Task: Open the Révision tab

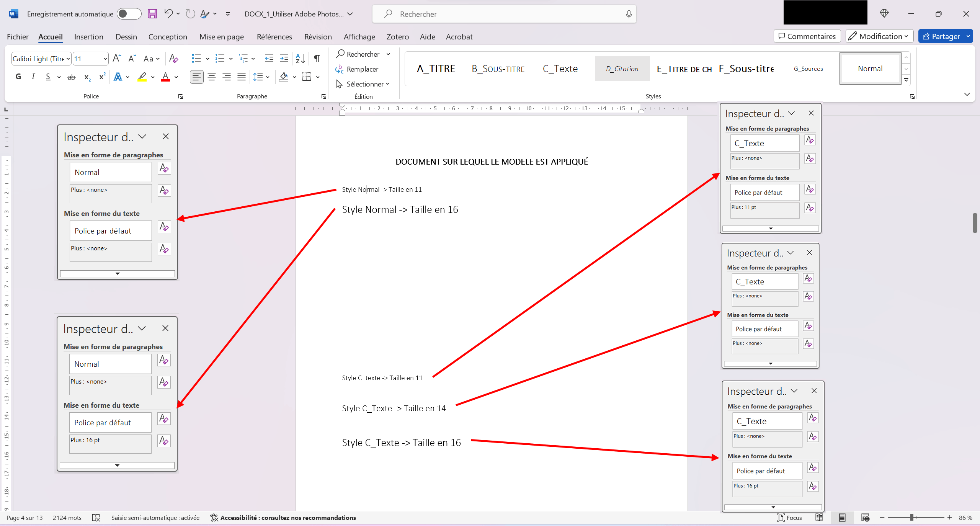Action: pos(318,37)
